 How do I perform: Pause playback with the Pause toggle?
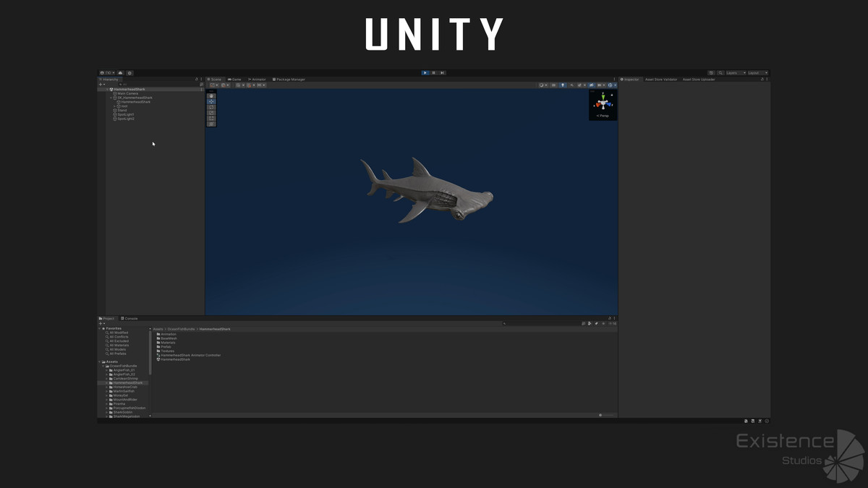[433, 72]
